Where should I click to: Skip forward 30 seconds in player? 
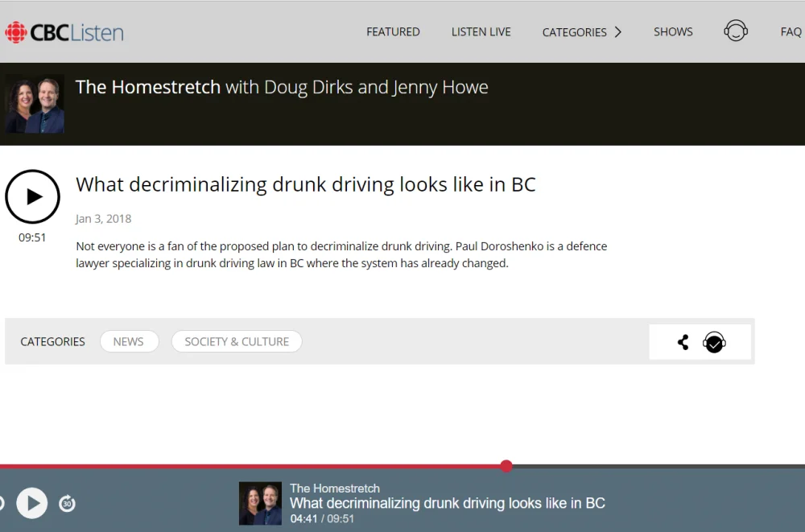point(68,504)
